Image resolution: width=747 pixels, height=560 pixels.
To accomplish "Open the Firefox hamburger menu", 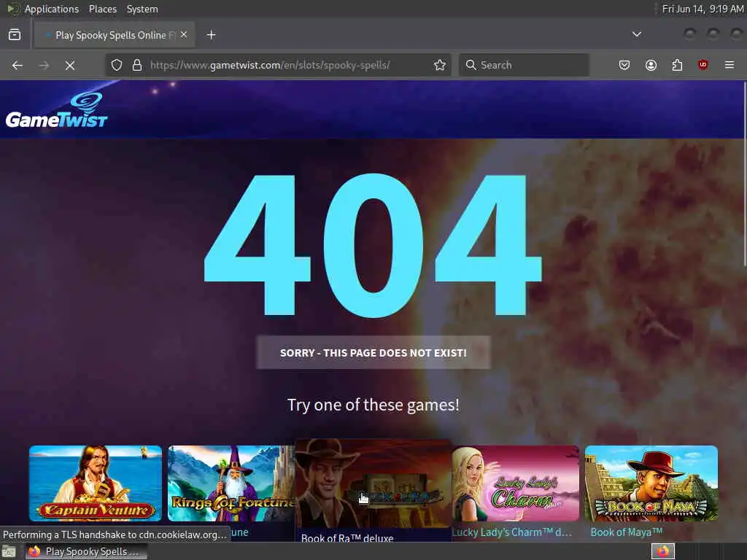I will [729, 65].
